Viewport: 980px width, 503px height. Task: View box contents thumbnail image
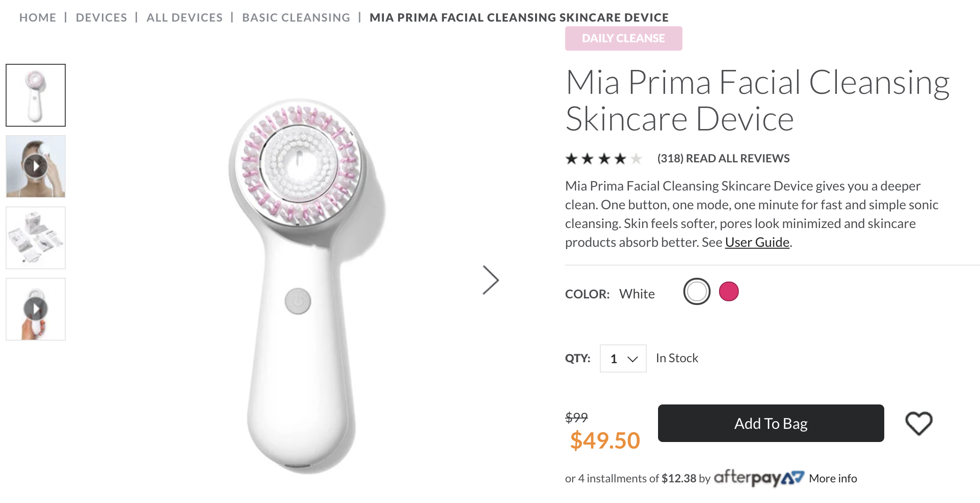(36, 238)
